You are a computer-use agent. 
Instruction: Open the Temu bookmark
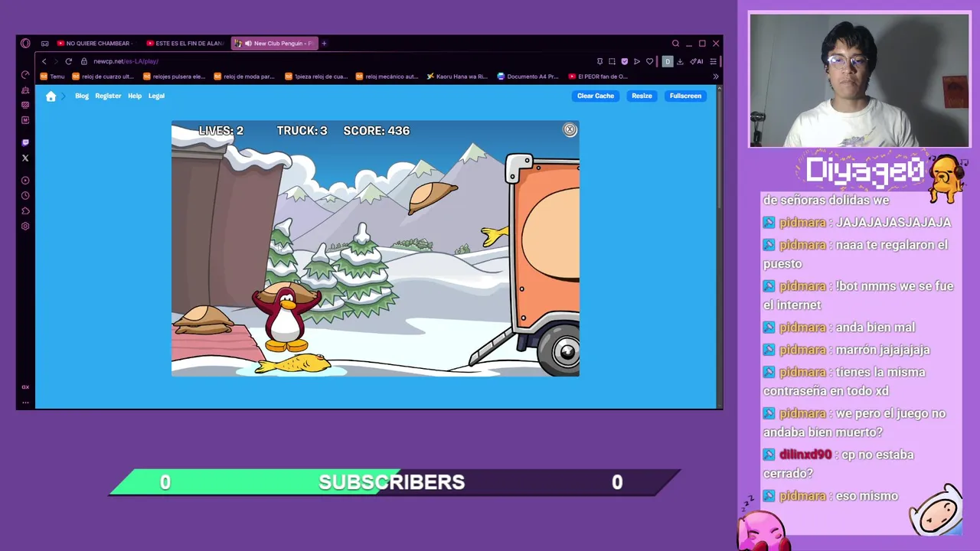pos(53,77)
